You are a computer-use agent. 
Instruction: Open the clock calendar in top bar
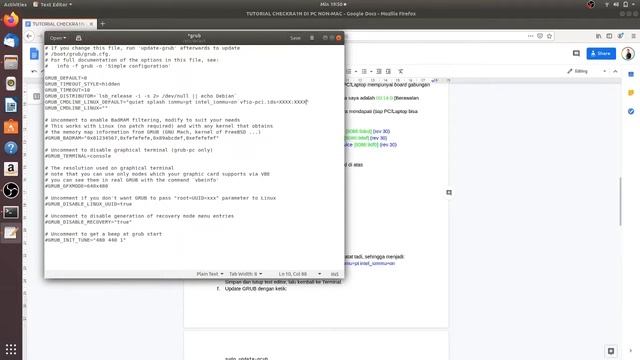coord(333,4)
